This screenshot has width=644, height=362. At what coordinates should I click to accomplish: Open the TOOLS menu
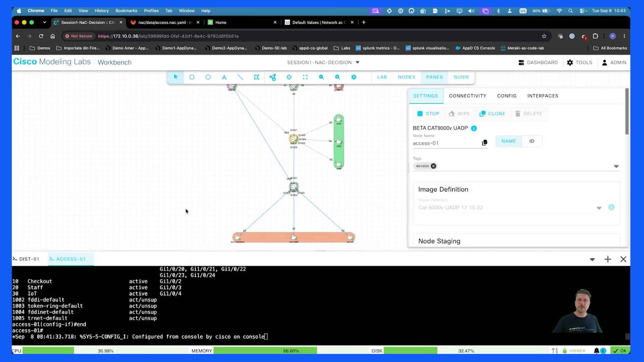(580, 63)
